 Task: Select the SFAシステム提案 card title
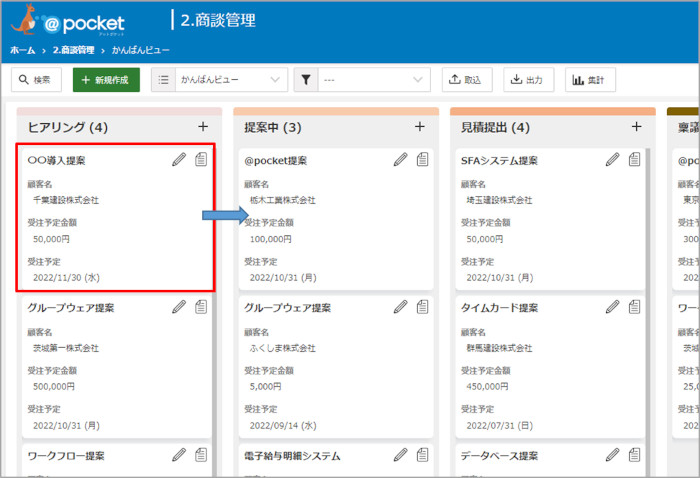click(499, 161)
